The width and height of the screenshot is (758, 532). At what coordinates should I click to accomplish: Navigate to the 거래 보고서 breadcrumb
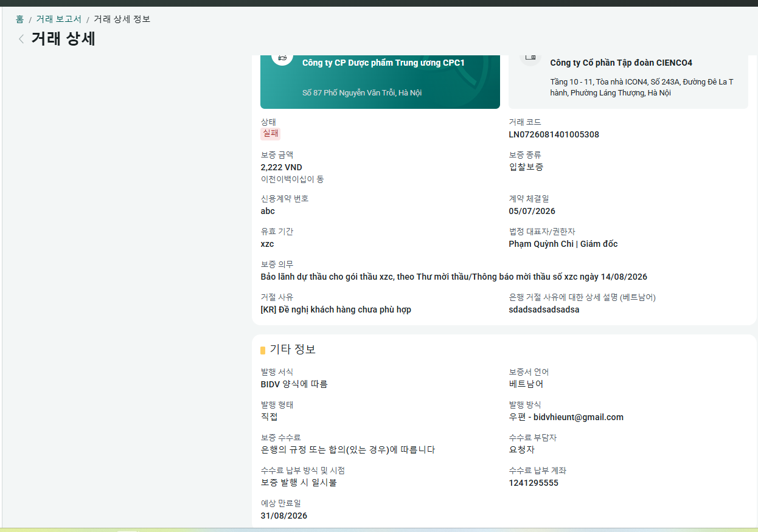click(58, 19)
